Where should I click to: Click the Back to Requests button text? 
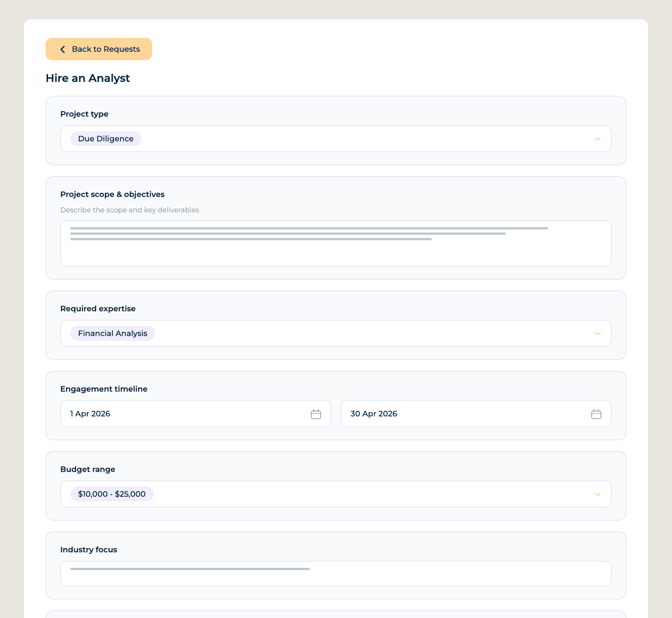(106, 49)
